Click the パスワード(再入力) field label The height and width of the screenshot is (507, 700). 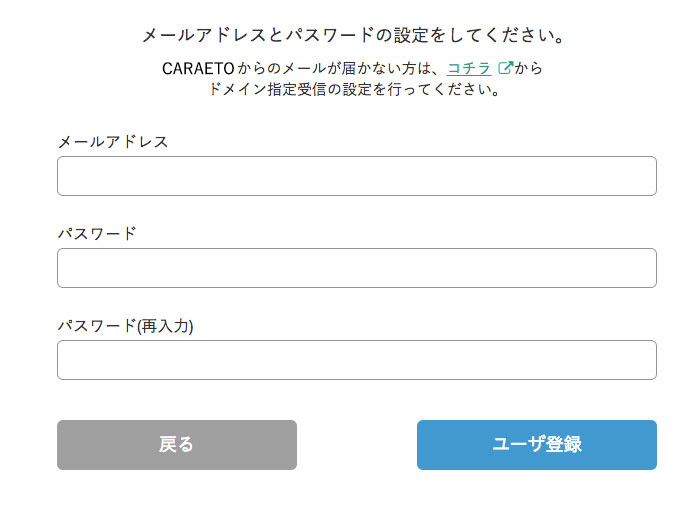[126, 326]
